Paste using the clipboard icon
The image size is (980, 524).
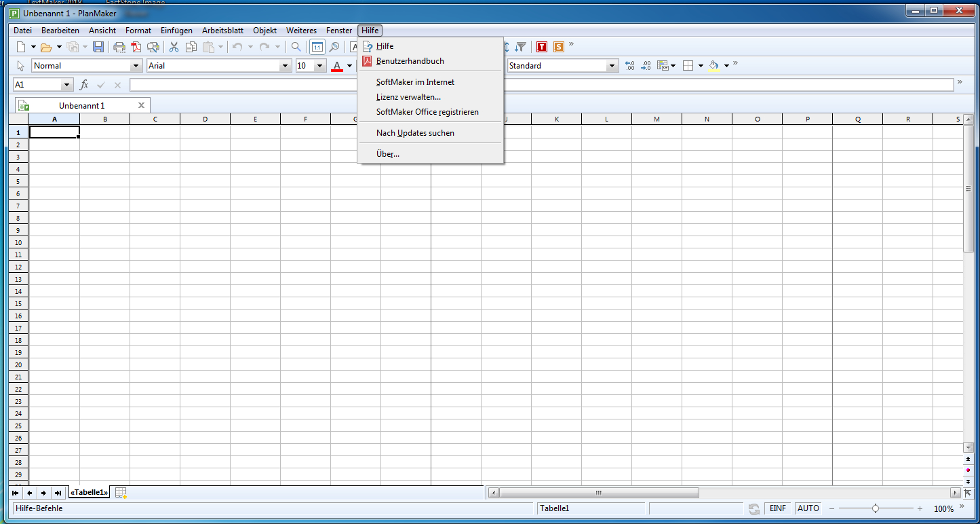coord(208,47)
